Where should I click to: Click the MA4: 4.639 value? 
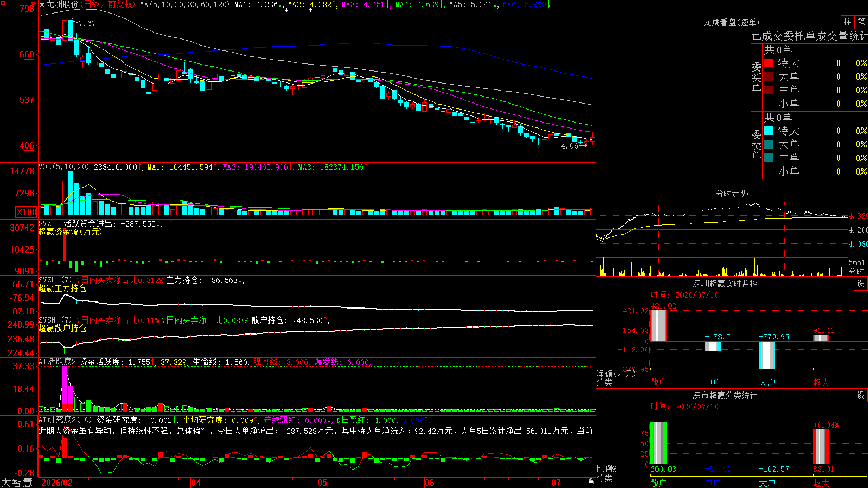tap(419, 4)
